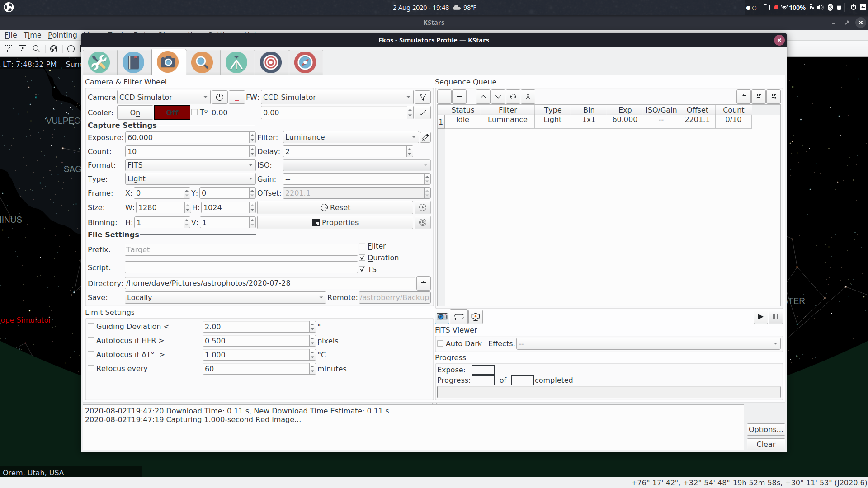Click the target icon beside Properties
The height and width of the screenshot is (488, 868).
423,222
